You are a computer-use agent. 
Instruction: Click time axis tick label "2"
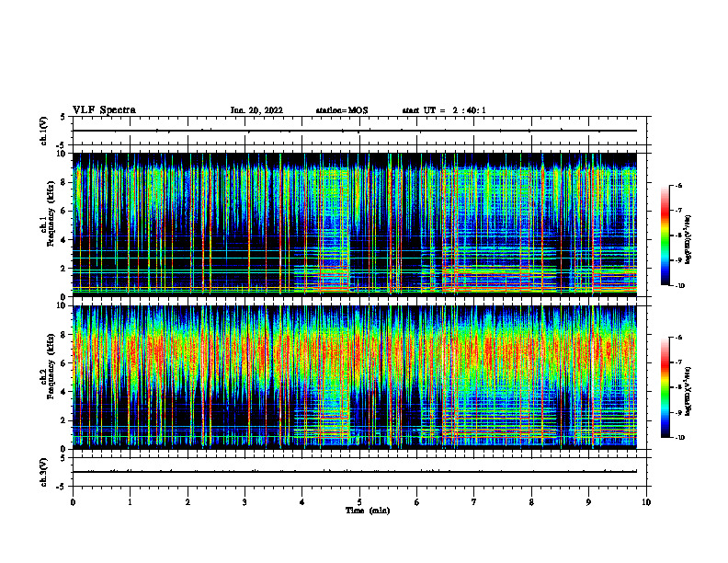(188, 502)
